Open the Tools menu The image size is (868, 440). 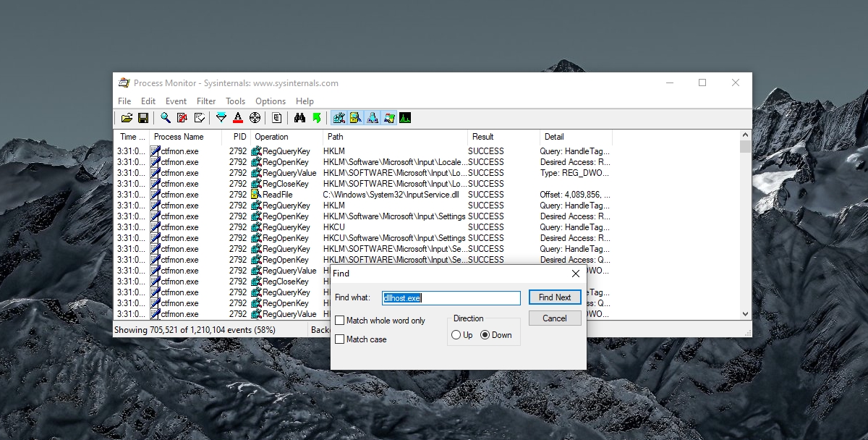[235, 101]
